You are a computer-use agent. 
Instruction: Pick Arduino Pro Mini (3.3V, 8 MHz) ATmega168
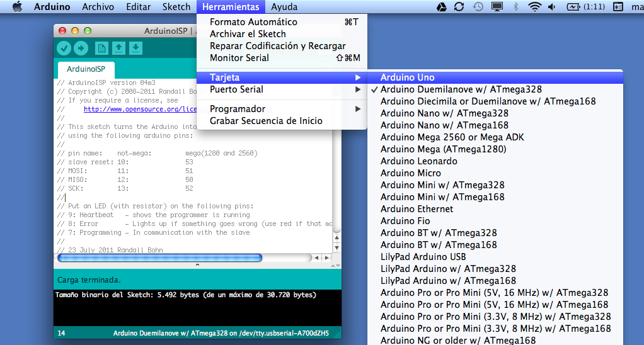(x=495, y=328)
